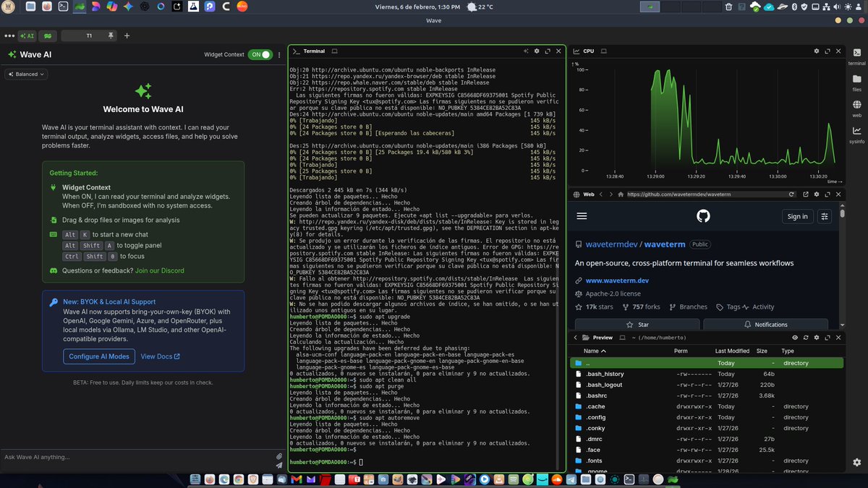Open the Terminal block search sparkle icon
868x488 pixels.
[x=526, y=51]
